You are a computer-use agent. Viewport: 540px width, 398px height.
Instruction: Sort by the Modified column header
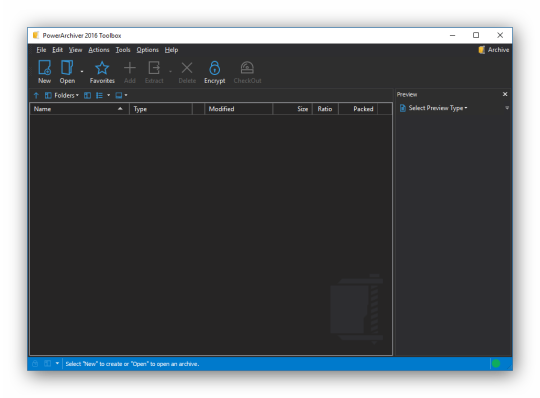[x=238, y=109]
